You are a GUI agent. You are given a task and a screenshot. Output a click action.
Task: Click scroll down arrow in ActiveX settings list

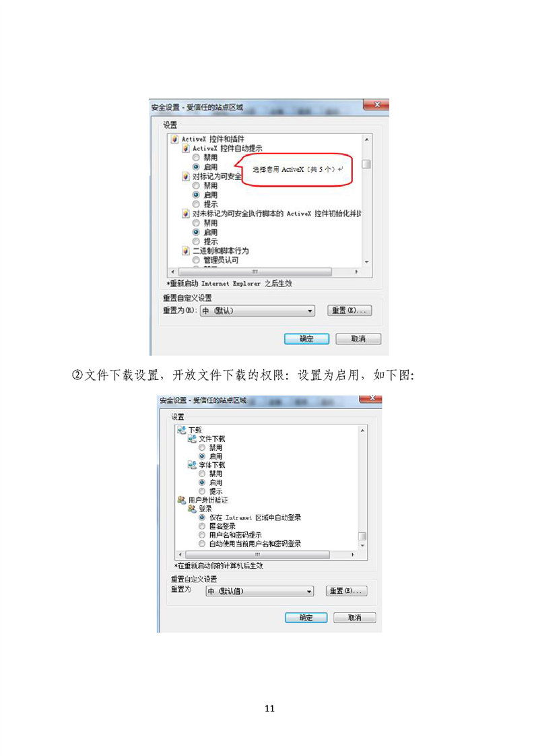coord(367,262)
